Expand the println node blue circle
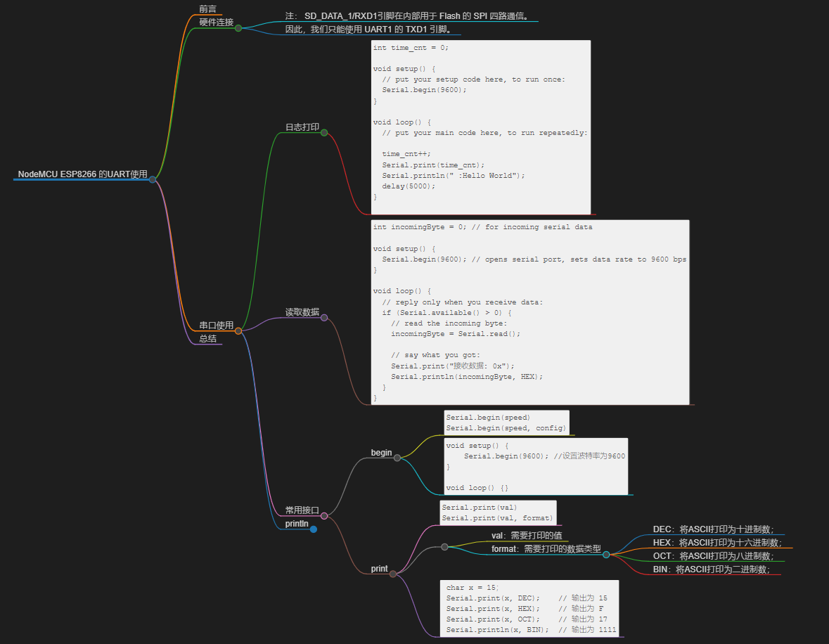Screen dimensions: 829x644 click(x=314, y=529)
